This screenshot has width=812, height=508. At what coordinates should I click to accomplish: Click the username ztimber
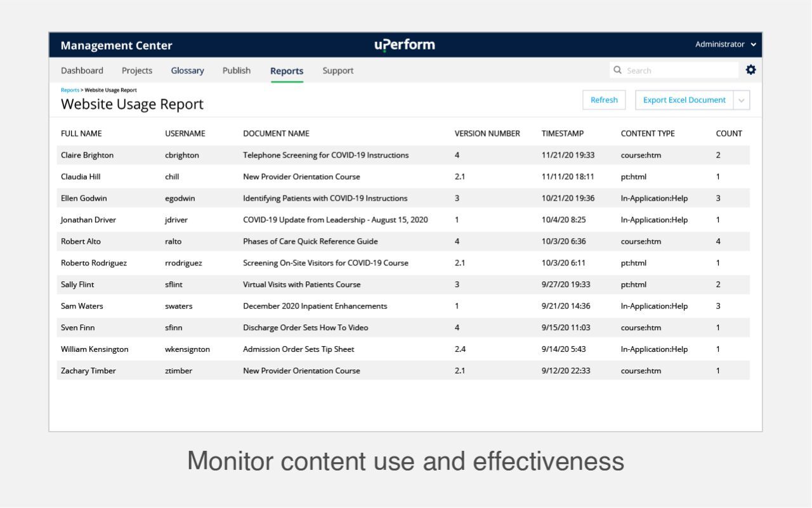[178, 371]
